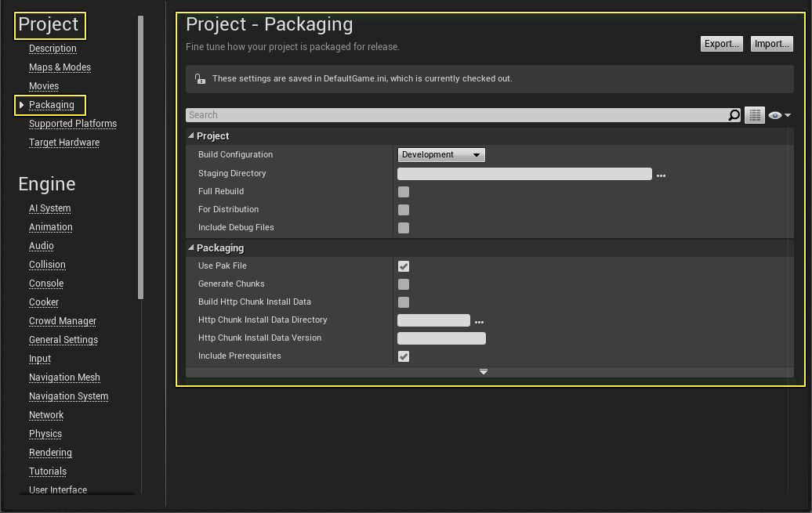Open the Build Configuration dropdown

[440, 154]
